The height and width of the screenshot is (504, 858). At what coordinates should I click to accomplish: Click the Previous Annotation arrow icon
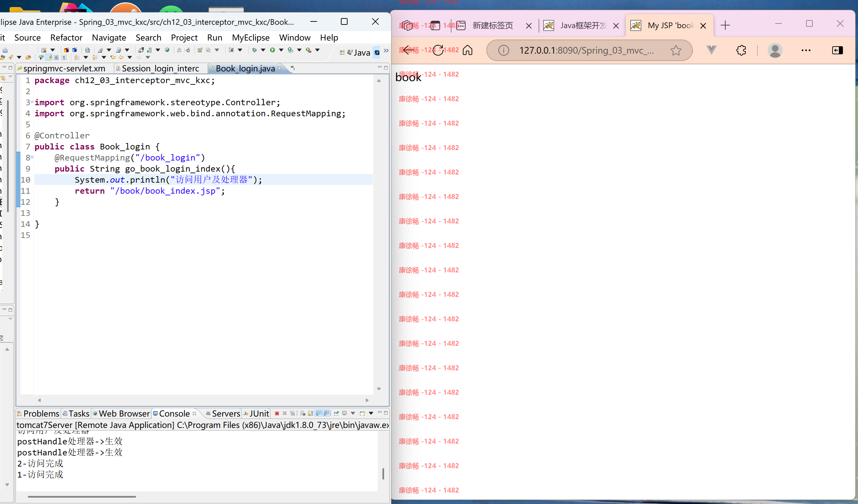click(95, 57)
